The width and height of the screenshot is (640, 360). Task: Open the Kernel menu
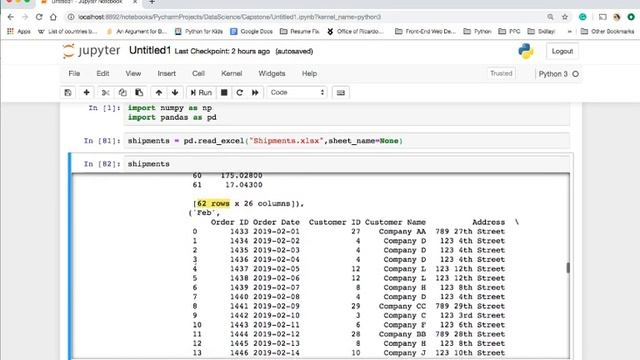pyautogui.click(x=231, y=73)
